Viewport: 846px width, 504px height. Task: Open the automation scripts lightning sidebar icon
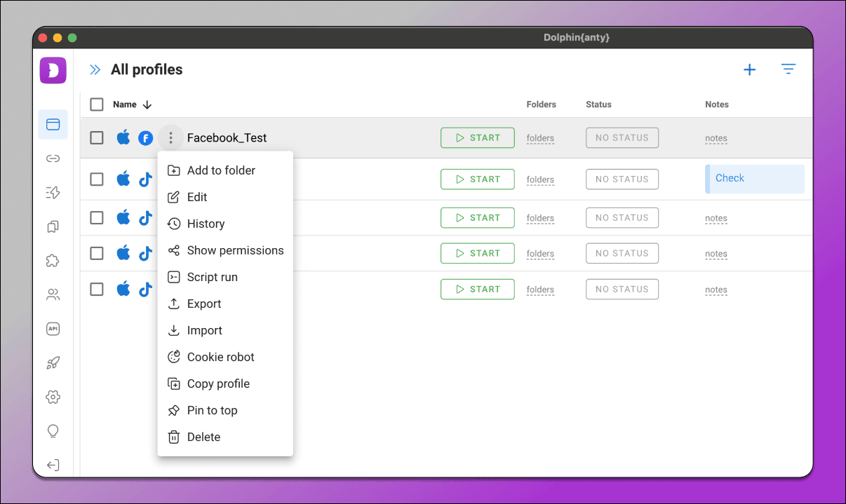click(53, 193)
